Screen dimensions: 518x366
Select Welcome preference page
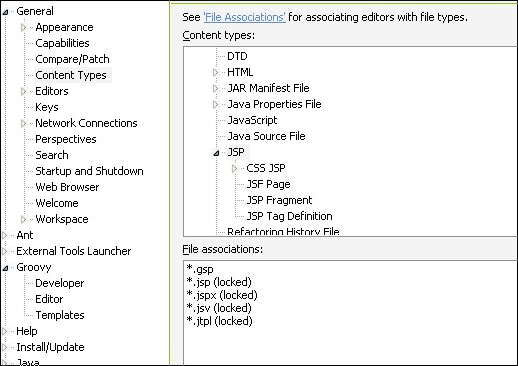(x=57, y=203)
